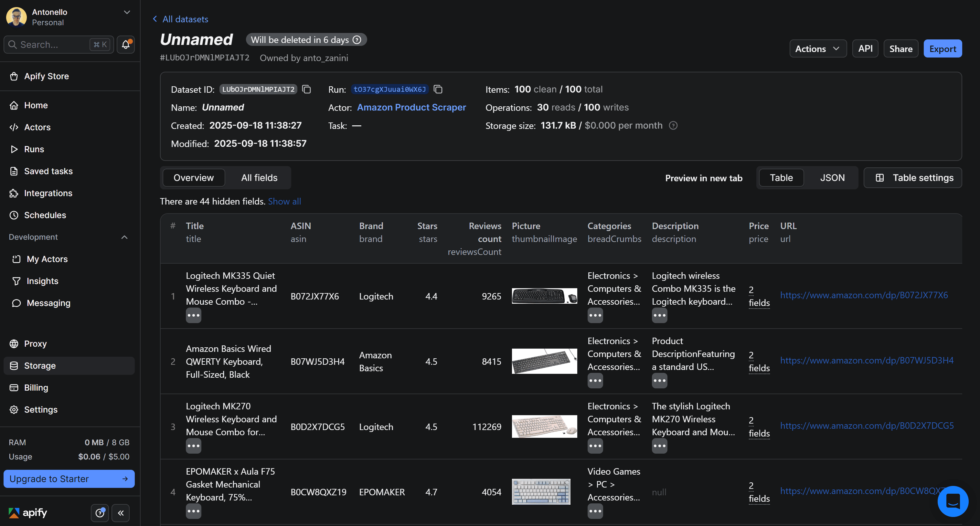Focus the Search input field

pos(53,45)
